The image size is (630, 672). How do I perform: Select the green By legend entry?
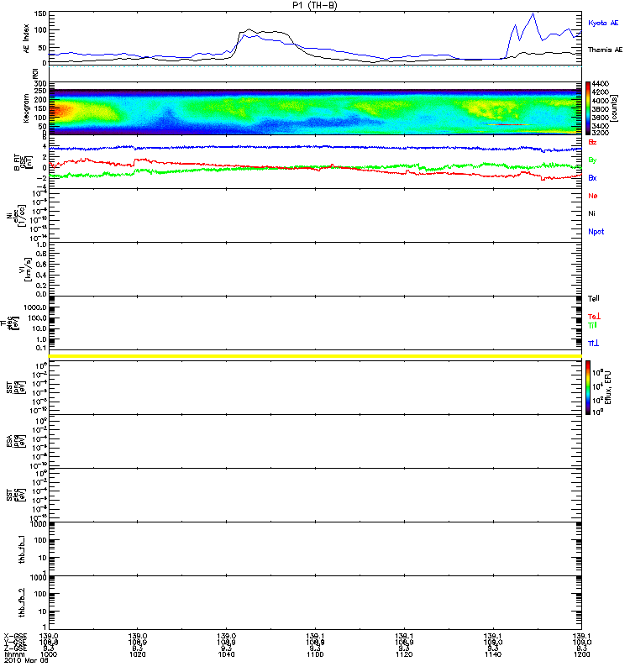click(x=591, y=160)
